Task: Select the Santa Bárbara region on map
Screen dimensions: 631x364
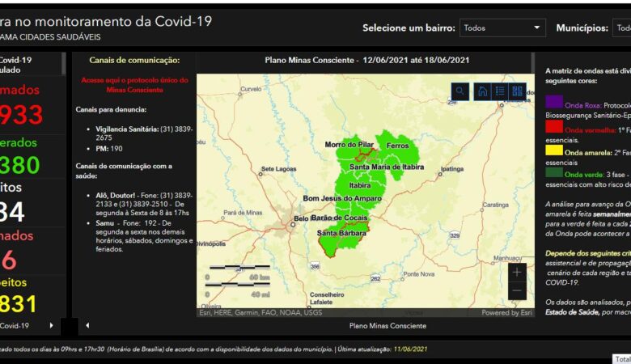Action: pyautogui.click(x=341, y=234)
